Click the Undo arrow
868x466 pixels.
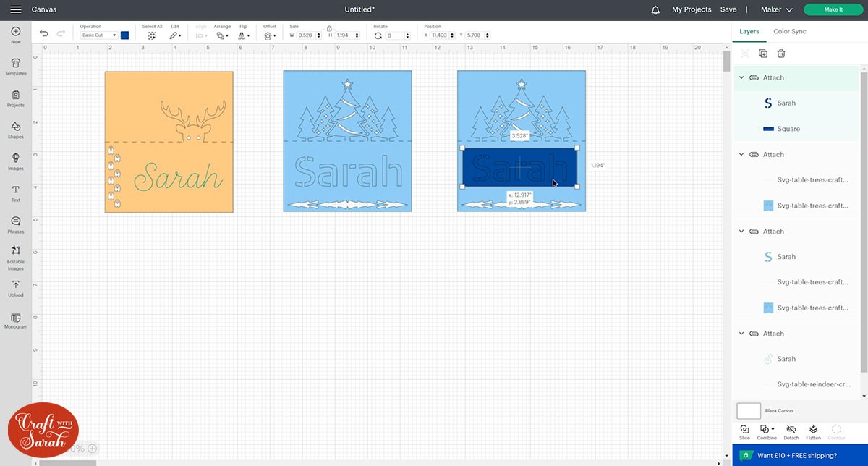44,34
